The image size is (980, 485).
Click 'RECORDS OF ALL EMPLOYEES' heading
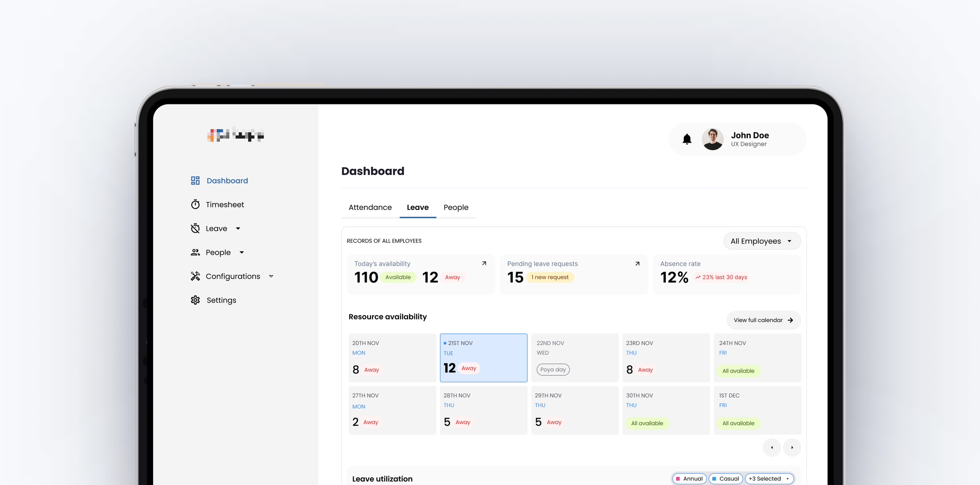click(384, 241)
